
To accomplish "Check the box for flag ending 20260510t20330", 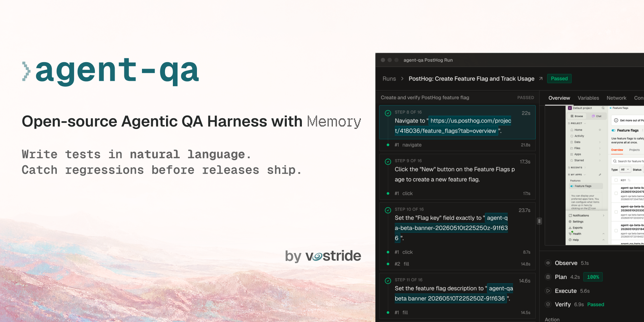I will (616, 212).
